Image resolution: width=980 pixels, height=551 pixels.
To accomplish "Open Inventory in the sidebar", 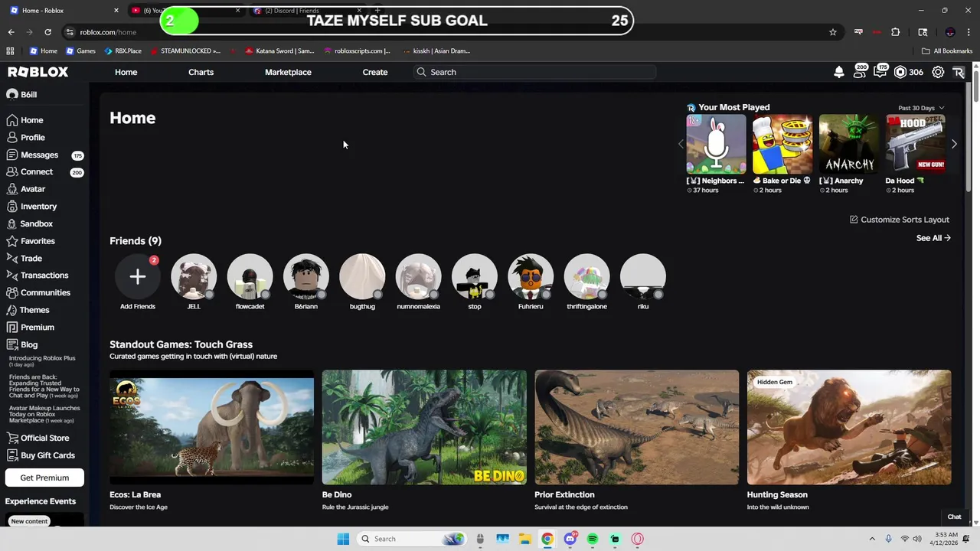I will point(38,207).
